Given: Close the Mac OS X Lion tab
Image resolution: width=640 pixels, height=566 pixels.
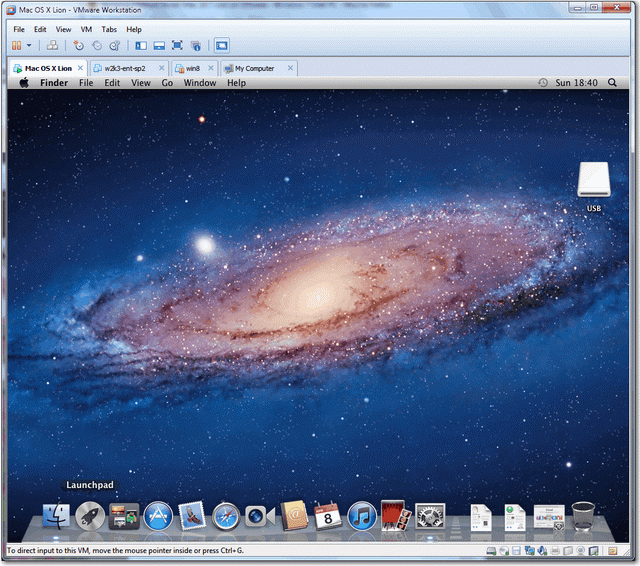Looking at the screenshot, I should coord(80,68).
